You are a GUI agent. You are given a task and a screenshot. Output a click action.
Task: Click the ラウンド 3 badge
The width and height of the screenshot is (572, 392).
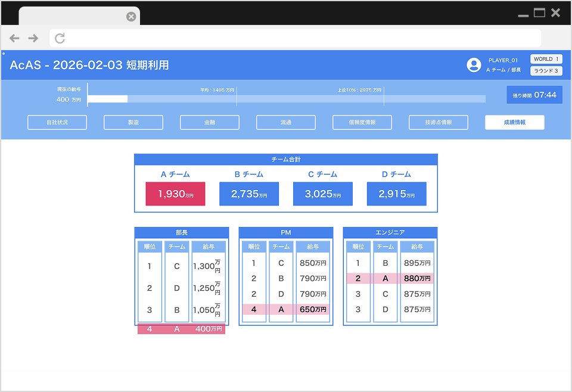point(546,71)
